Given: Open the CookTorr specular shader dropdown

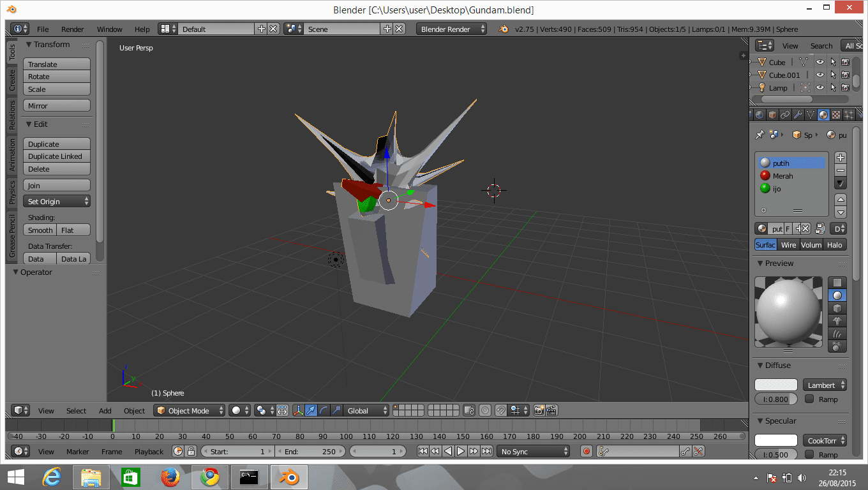Looking at the screenshot, I should [825, 441].
